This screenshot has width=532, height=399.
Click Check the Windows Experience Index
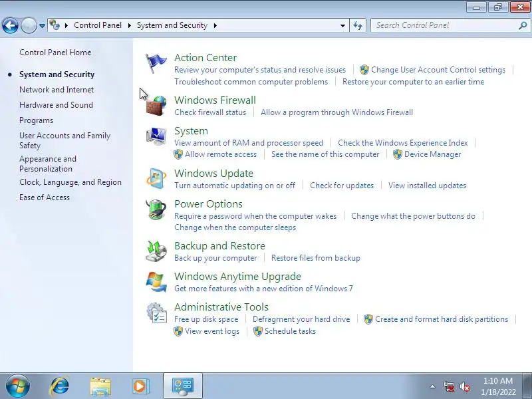403,143
